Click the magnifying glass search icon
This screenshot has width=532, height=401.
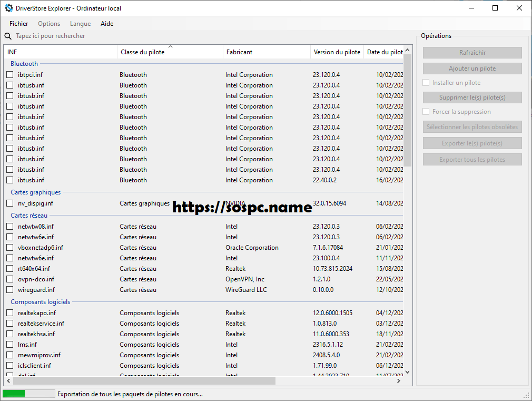[8, 36]
